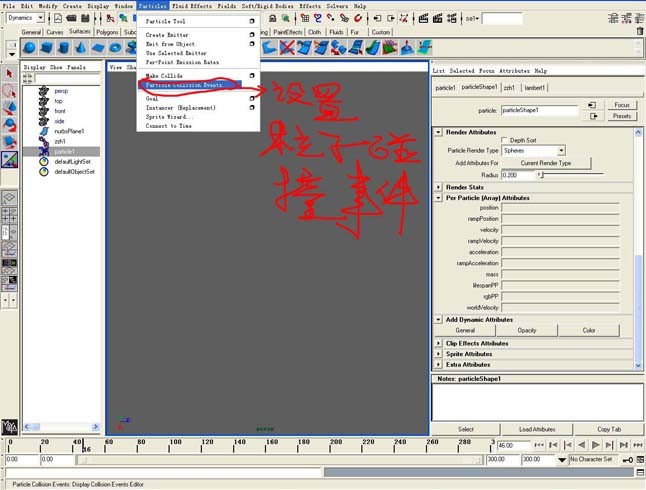Click the particle name input field
This screenshot has width=646, height=490.
click(540, 110)
